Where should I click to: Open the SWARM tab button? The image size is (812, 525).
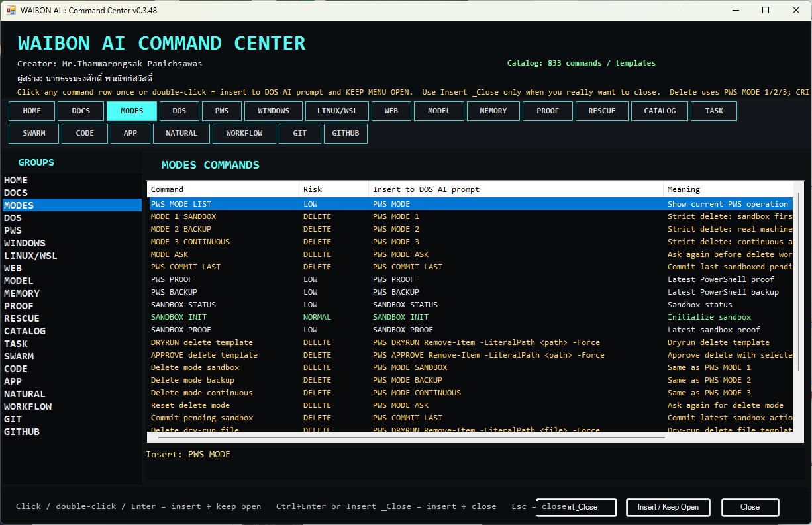34,134
